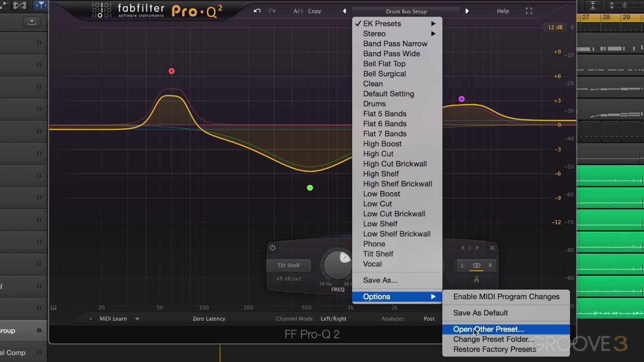Click the round button on Comp track row
This screenshot has height=362, width=644.
pos(39,352)
